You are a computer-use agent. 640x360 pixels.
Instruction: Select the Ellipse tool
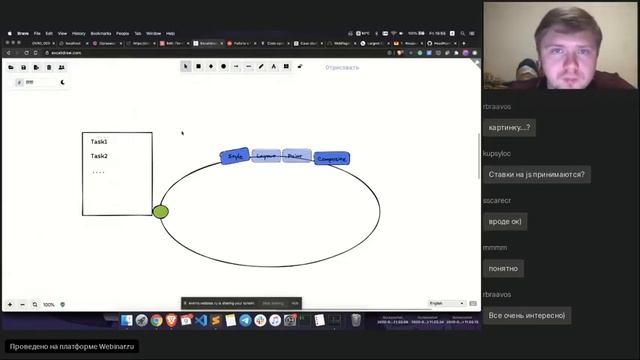pyautogui.click(x=224, y=66)
